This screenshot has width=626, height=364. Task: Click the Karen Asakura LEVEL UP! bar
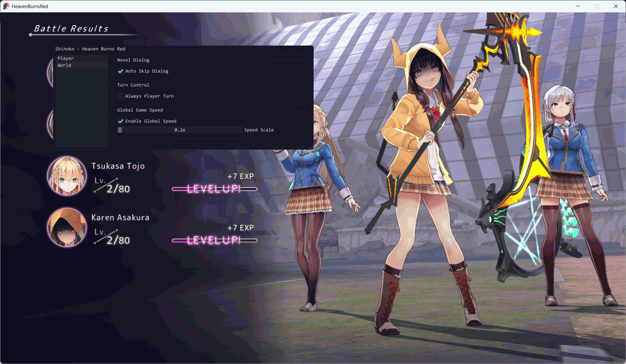[x=214, y=240]
